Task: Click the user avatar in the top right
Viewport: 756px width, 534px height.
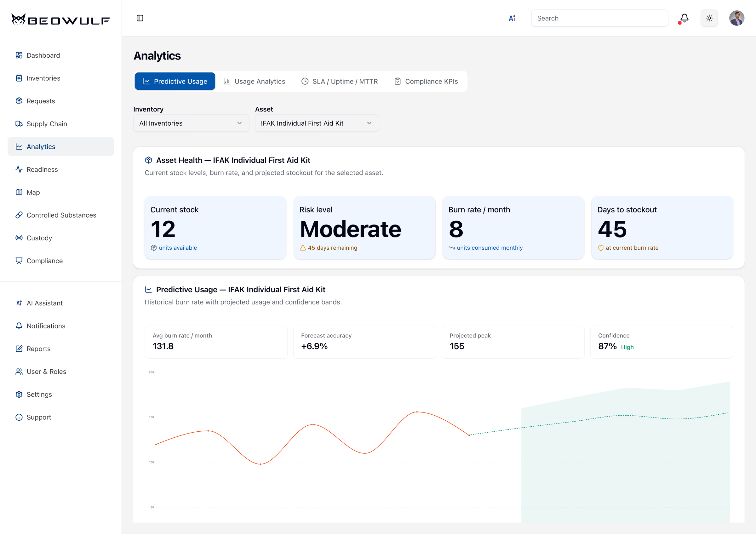Action: (737, 18)
